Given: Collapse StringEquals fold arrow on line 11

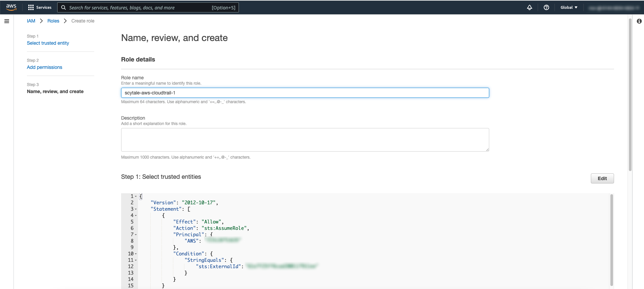Looking at the screenshot, I should pyautogui.click(x=136, y=260).
